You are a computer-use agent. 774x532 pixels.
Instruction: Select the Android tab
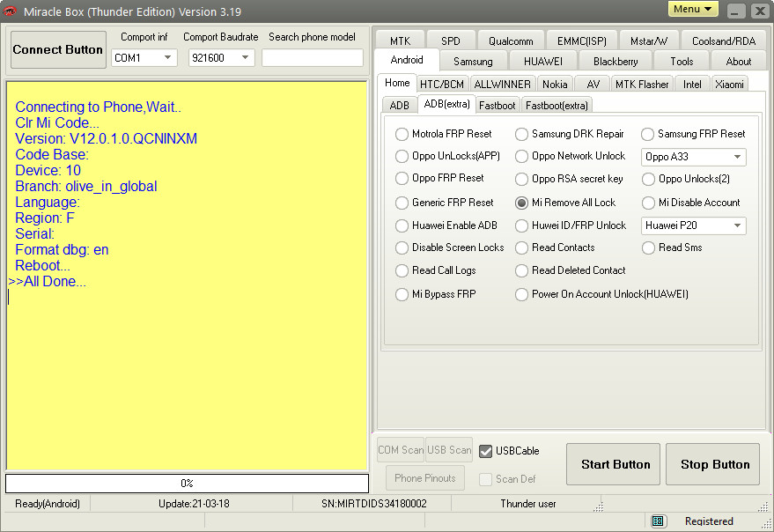click(x=407, y=60)
